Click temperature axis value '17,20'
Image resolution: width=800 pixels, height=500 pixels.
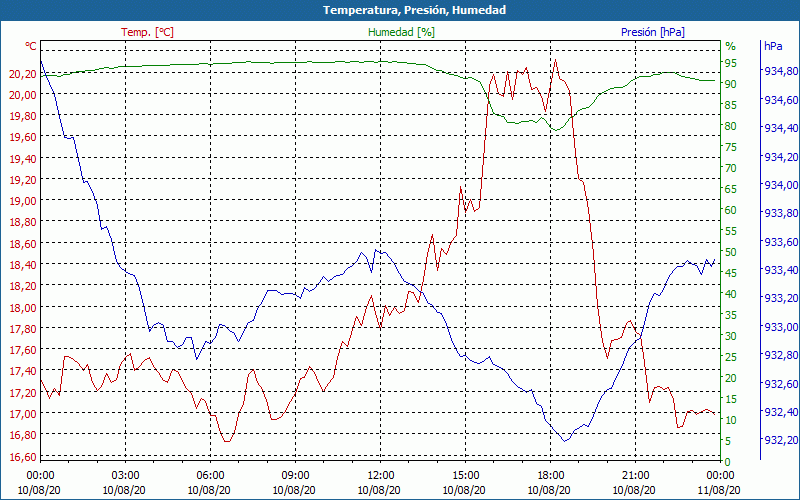(x=23, y=393)
